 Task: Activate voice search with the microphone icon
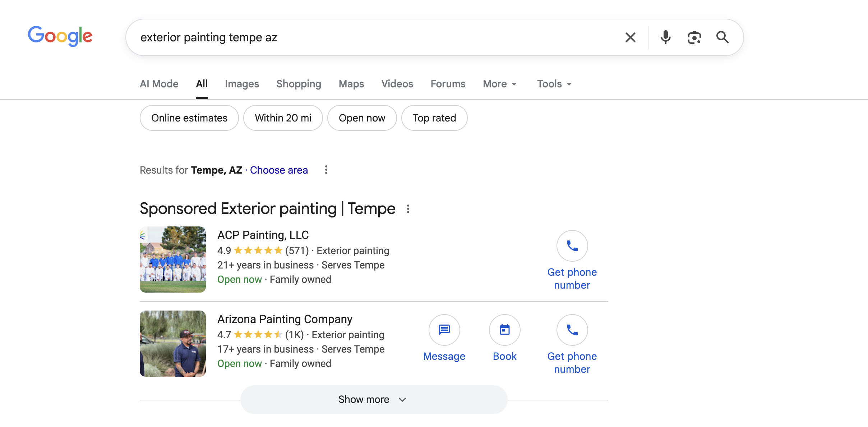point(665,37)
